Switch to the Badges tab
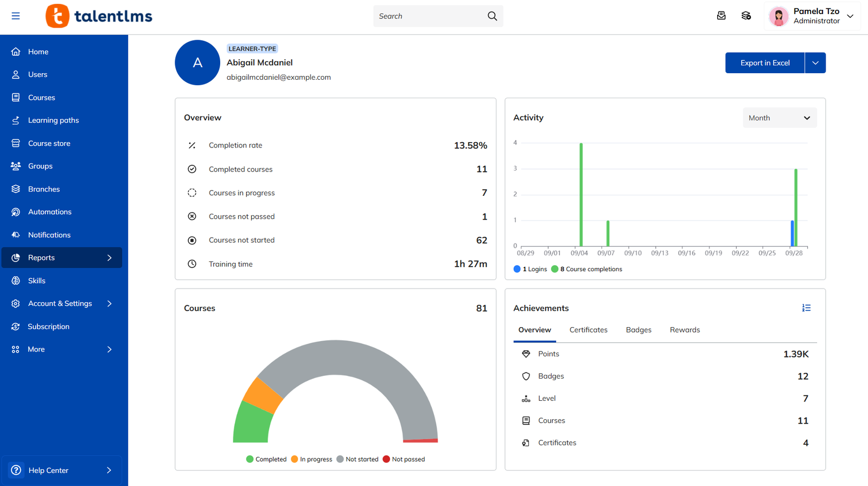868x486 pixels. tap(639, 330)
